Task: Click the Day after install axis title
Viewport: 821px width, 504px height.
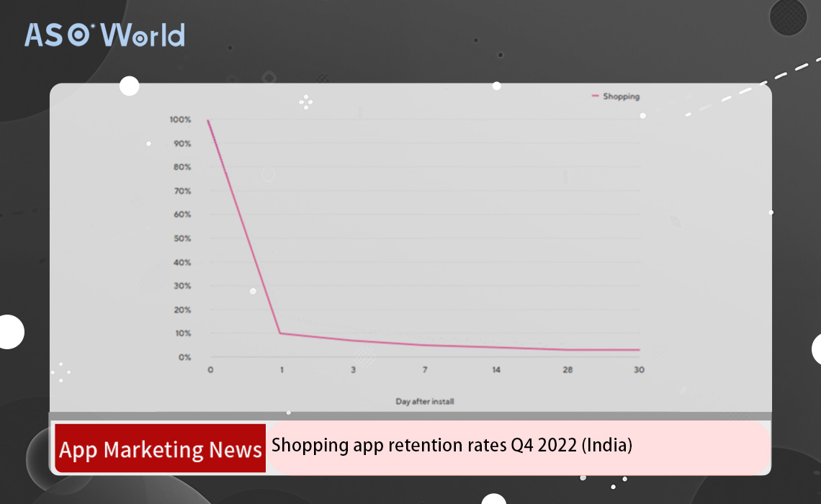Action: coord(425,402)
